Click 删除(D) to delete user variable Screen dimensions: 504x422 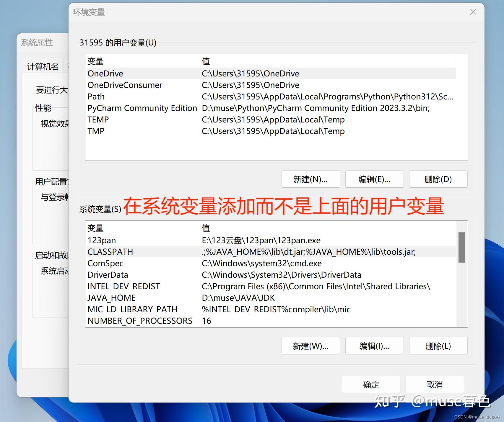coord(438,179)
